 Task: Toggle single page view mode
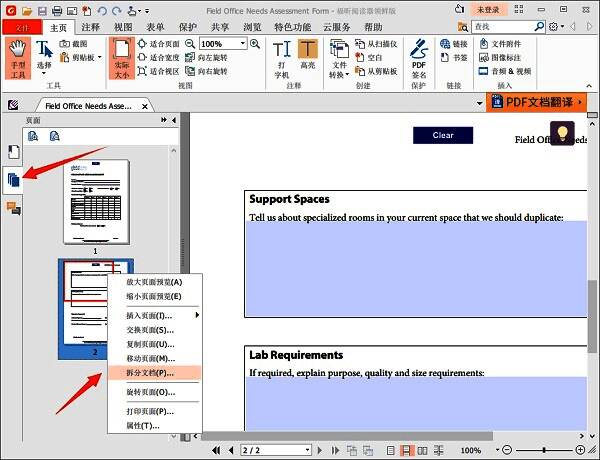[x=393, y=451]
